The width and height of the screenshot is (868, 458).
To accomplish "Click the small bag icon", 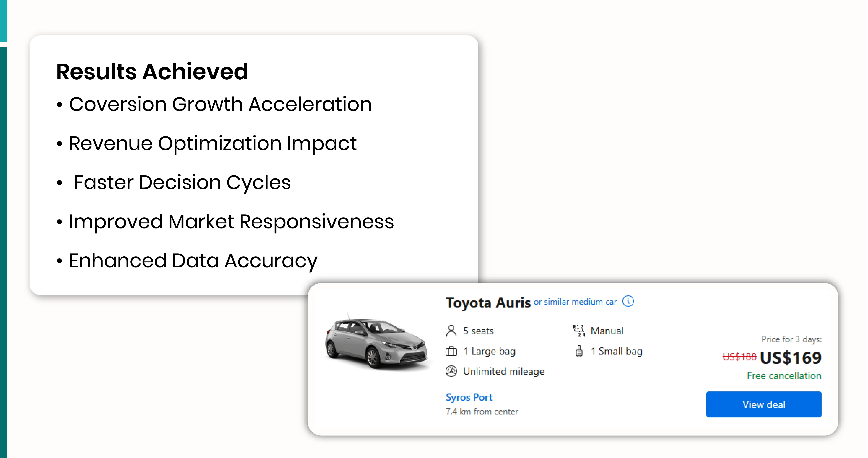I will (x=580, y=351).
